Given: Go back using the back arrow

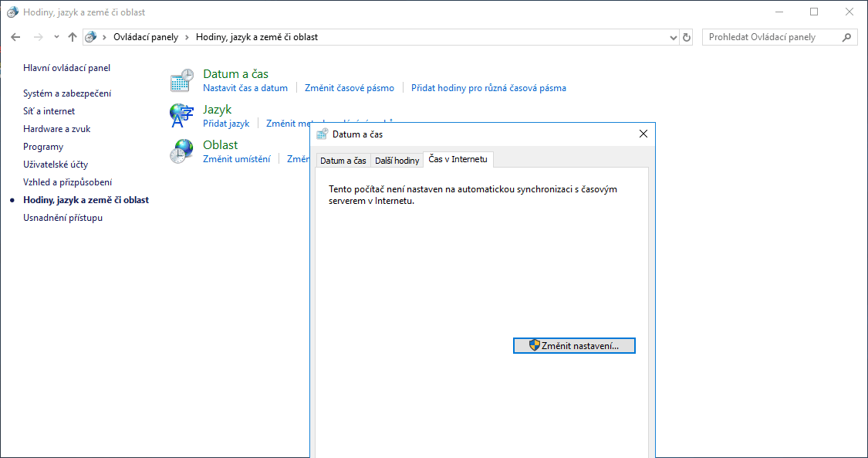Looking at the screenshot, I should (x=15, y=37).
